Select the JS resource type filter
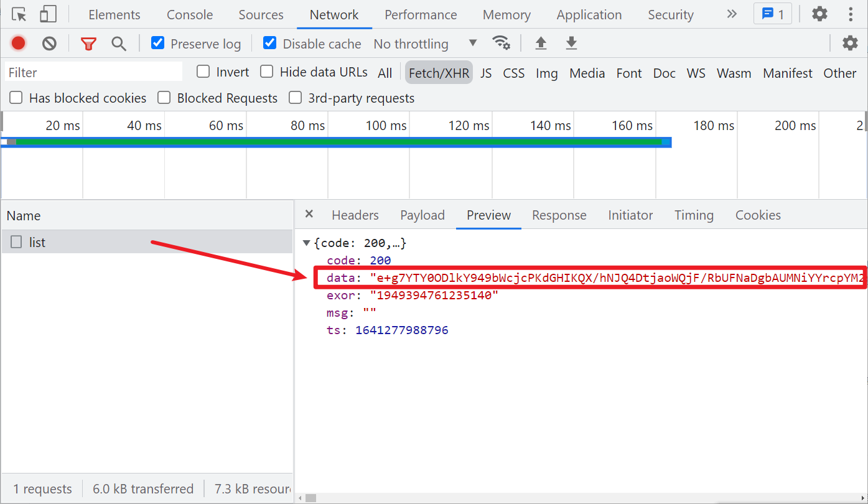This screenshot has height=504, width=868. point(486,73)
